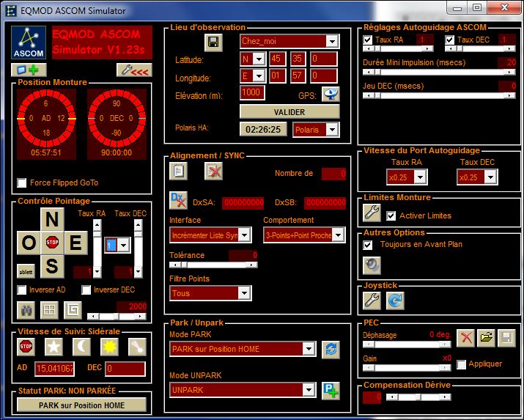Click the VALIDER button
The width and height of the screenshot is (524, 420).
pyautogui.click(x=289, y=111)
